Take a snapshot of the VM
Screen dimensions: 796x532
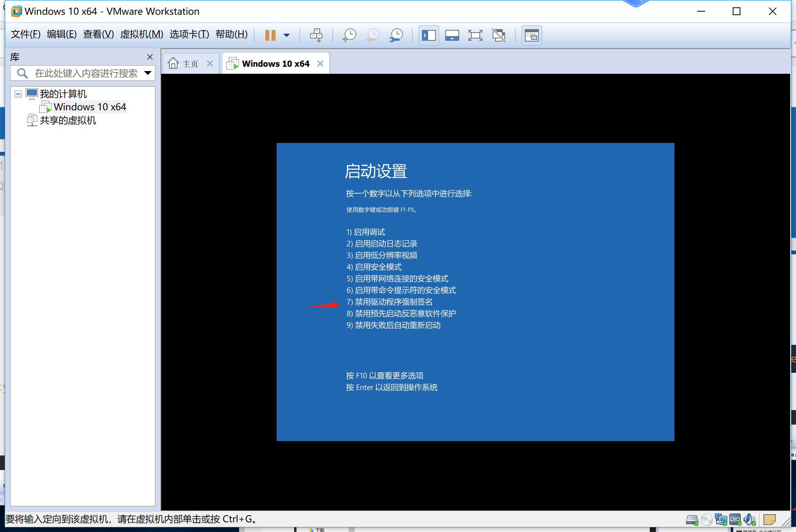(349, 35)
